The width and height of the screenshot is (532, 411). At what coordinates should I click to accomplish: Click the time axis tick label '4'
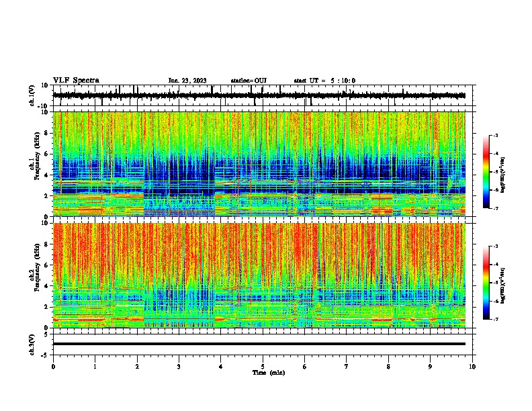[220, 367]
